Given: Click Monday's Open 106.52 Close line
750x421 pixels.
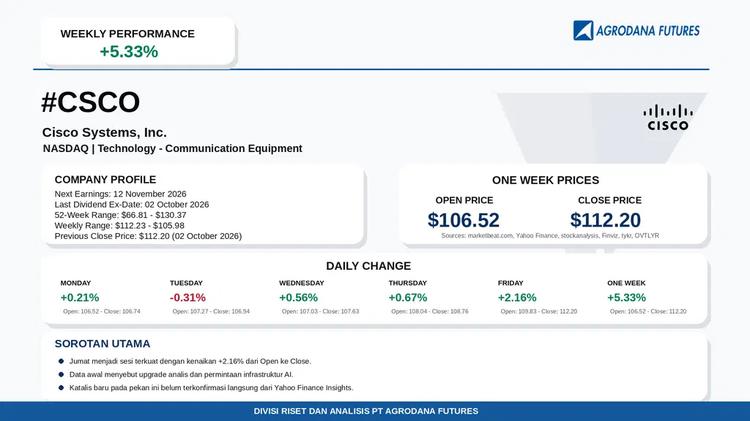Looking at the screenshot, I should (102, 311).
